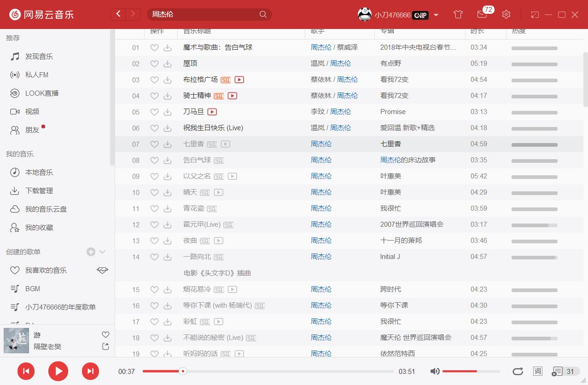The height and width of the screenshot is (385, 588).
Task: Download the song 屋顶
Action: point(168,64)
